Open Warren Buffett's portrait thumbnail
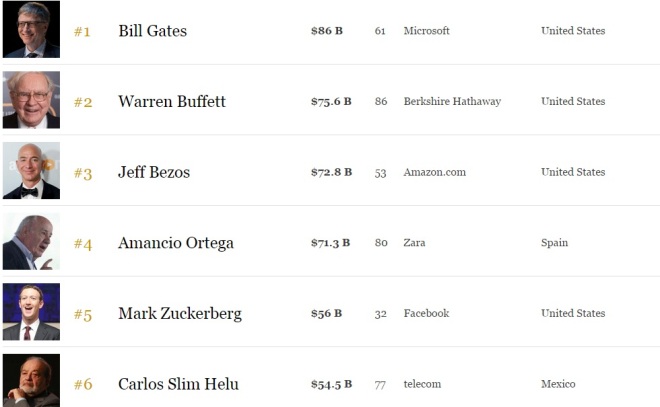The height and width of the screenshot is (407, 660). click(x=31, y=100)
